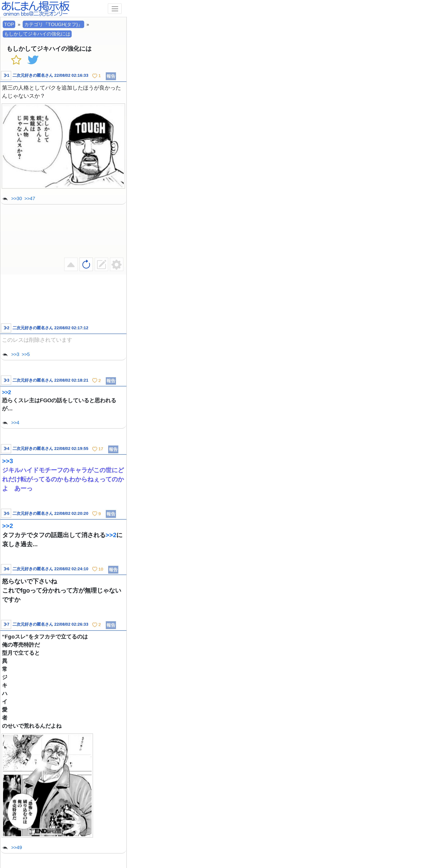Open the TOUGH cap manga image
Viewport: 434px width, 868px height.
63,146
